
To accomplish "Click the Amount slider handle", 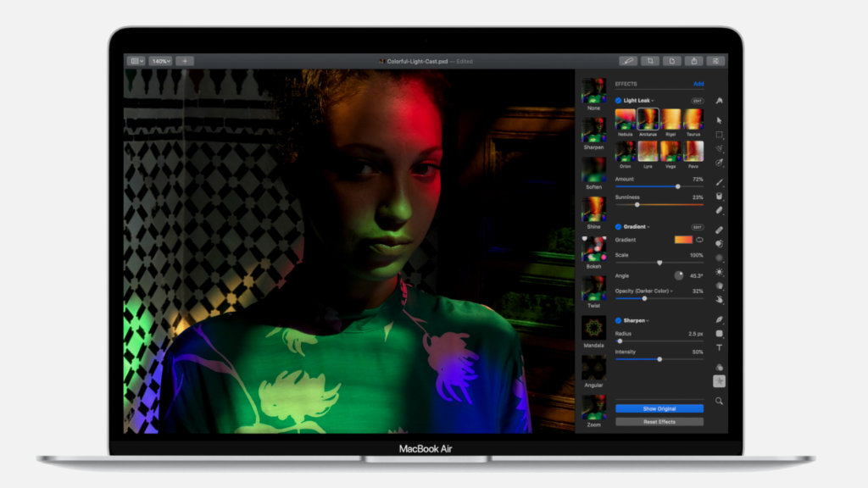I will click(677, 186).
